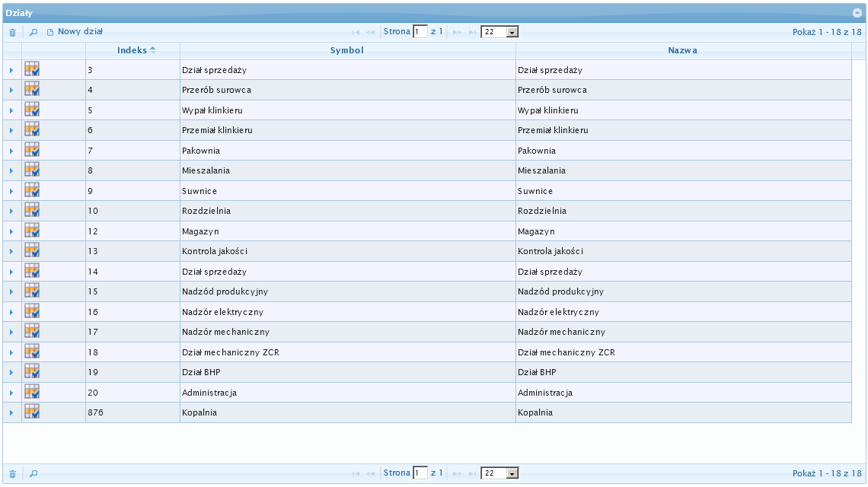Click the grid icon in Administracja row
The height and width of the screenshot is (487, 868).
(32, 393)
